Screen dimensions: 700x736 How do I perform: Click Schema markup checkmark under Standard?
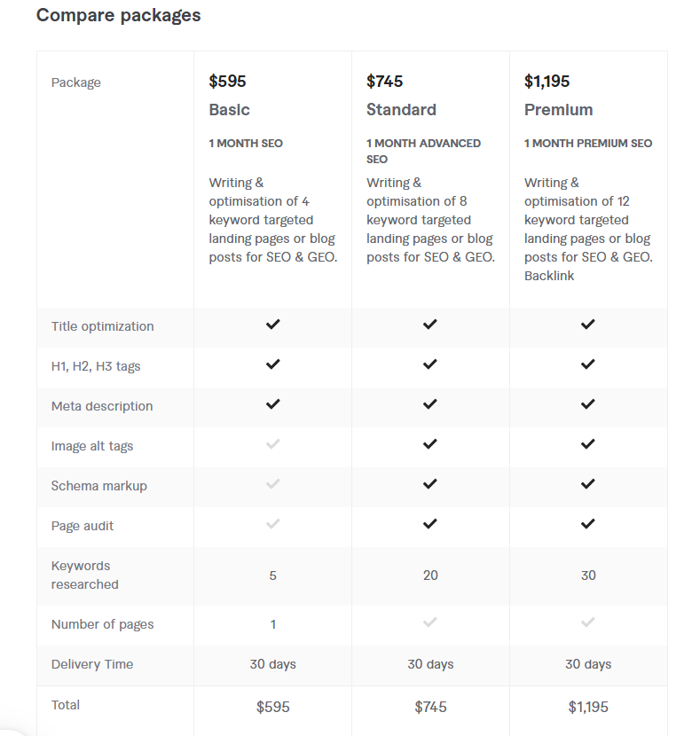point(430,484)
